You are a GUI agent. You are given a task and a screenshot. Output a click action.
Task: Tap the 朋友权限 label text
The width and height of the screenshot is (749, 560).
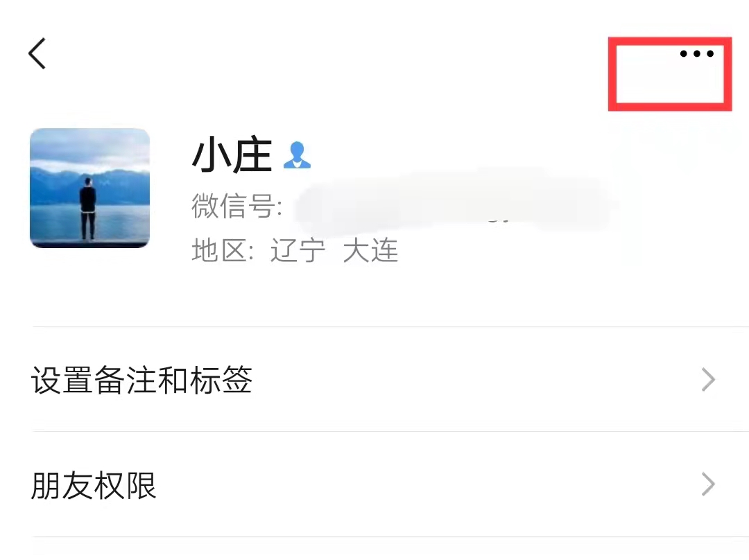pos(94,485)
